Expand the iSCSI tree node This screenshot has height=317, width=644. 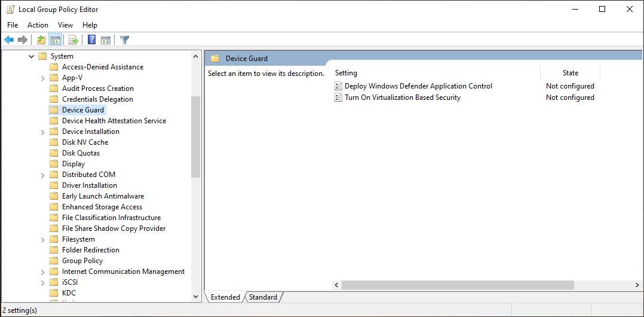click(x=43, y=283)
